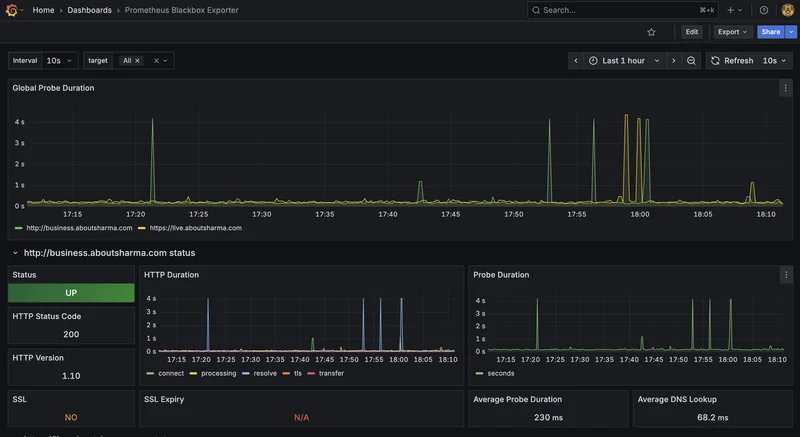800x437 pixels.
Task: Toggle the processing series in legend
Action: [x=218, y=373]
